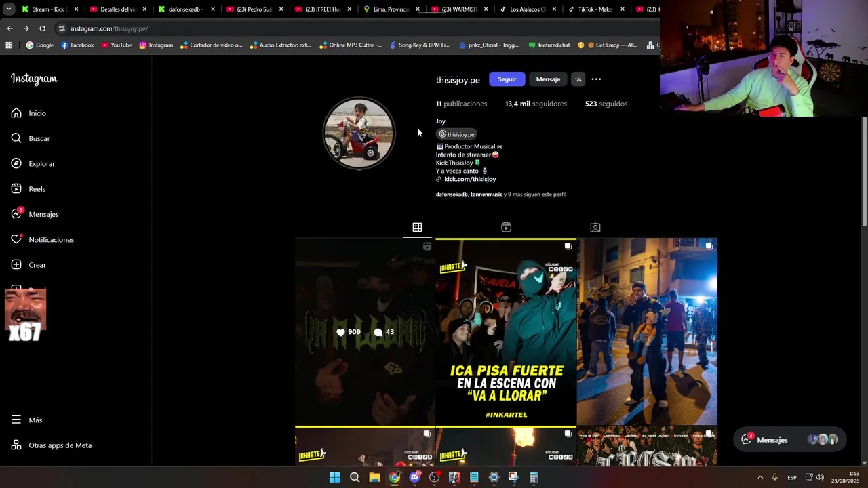Switch to the Reels profile tab
This screenshot has width=868, height=488.
click(x=506, y=228)
